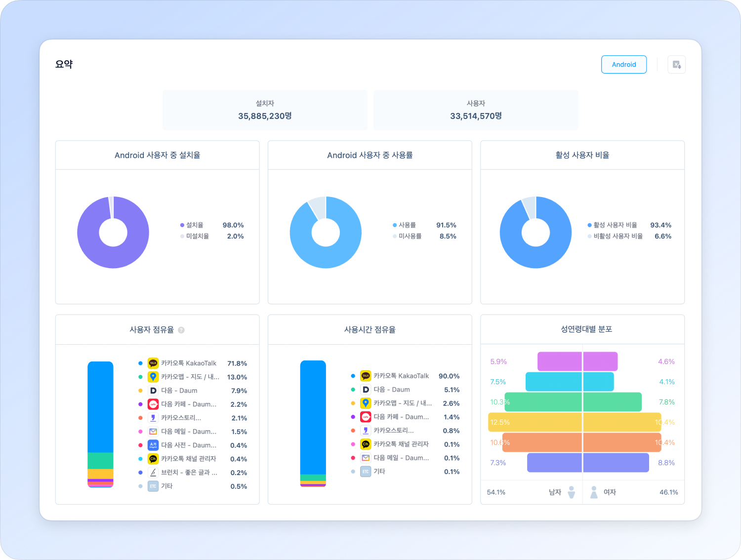Click the Excel download icon
741x560 pixels.
coord(676,65)
